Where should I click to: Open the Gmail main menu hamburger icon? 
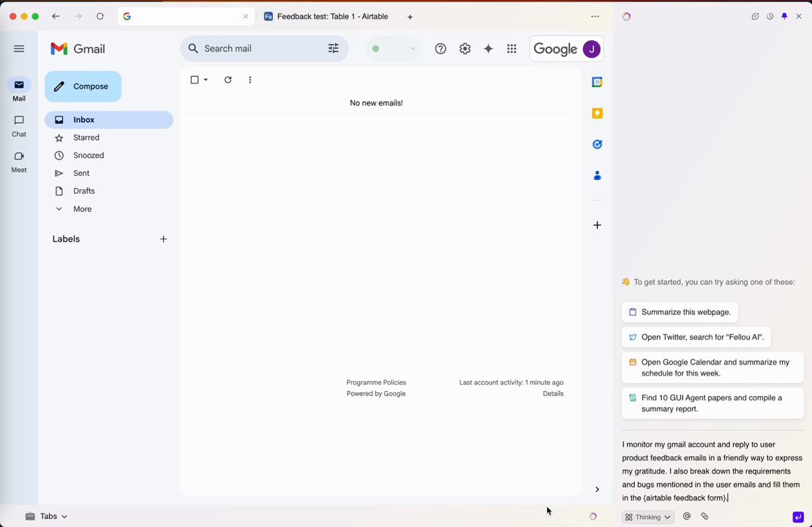tap(19, 49)
